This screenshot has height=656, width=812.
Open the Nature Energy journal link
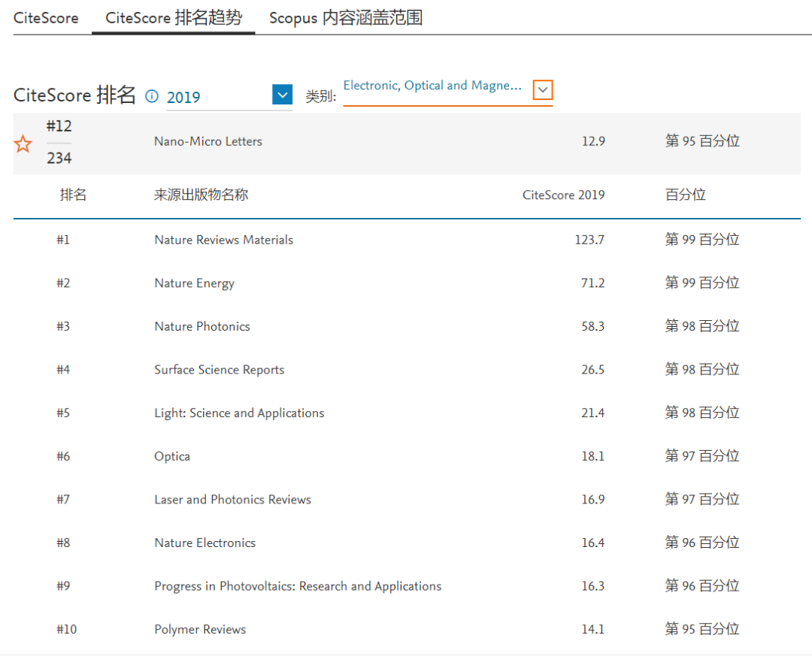click(x=194, y=283)
